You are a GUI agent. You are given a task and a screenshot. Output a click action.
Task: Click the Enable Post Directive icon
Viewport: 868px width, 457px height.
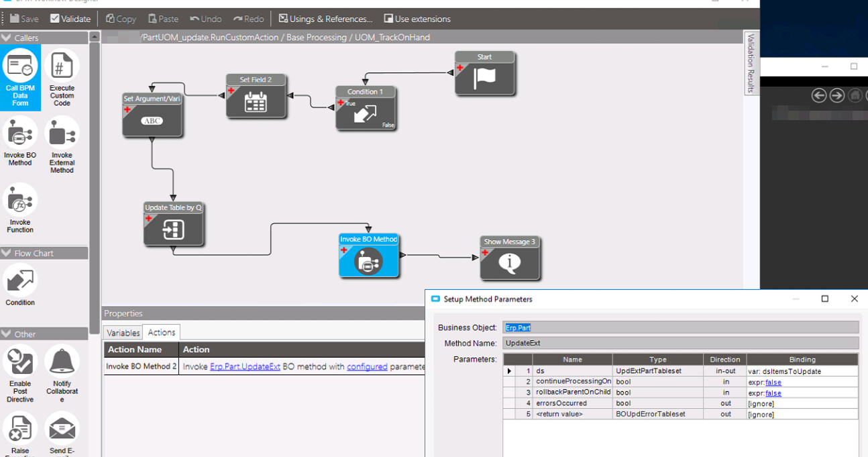[20, 362]
